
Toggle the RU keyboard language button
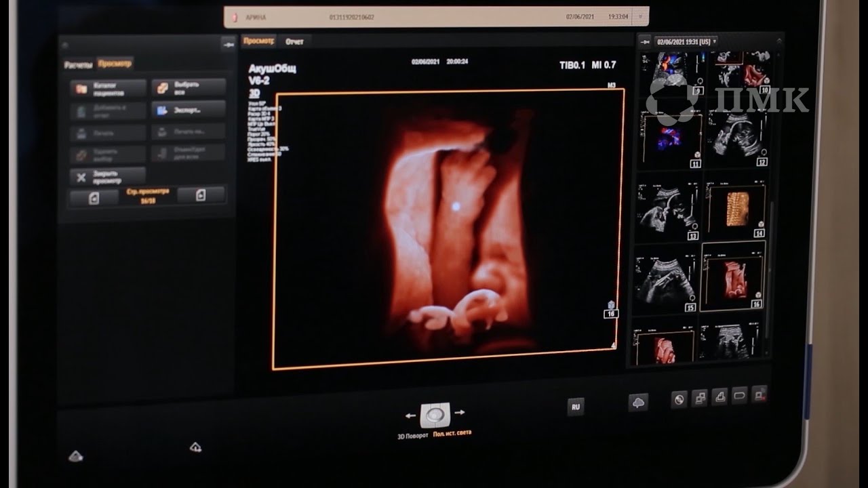pos(576,407)
